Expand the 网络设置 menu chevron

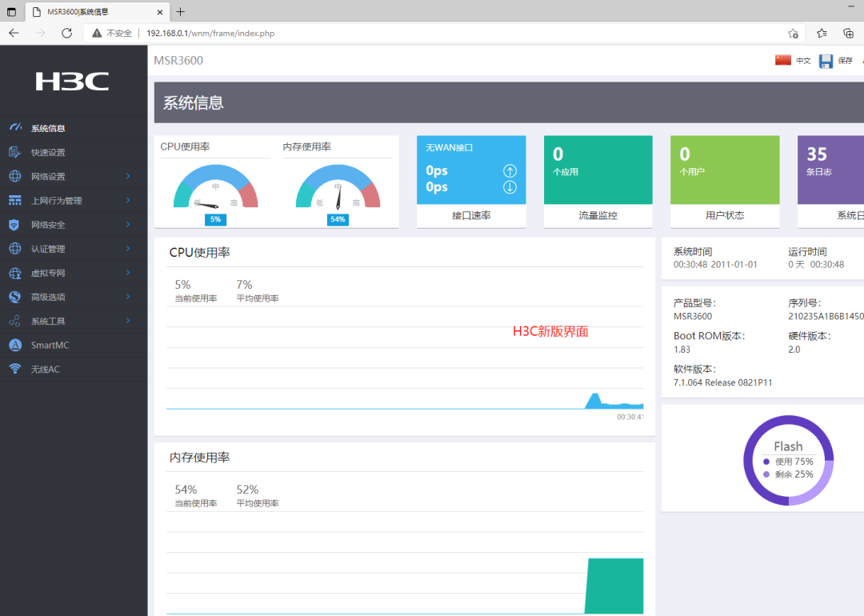pyautogui.click(x=128, y=176)
